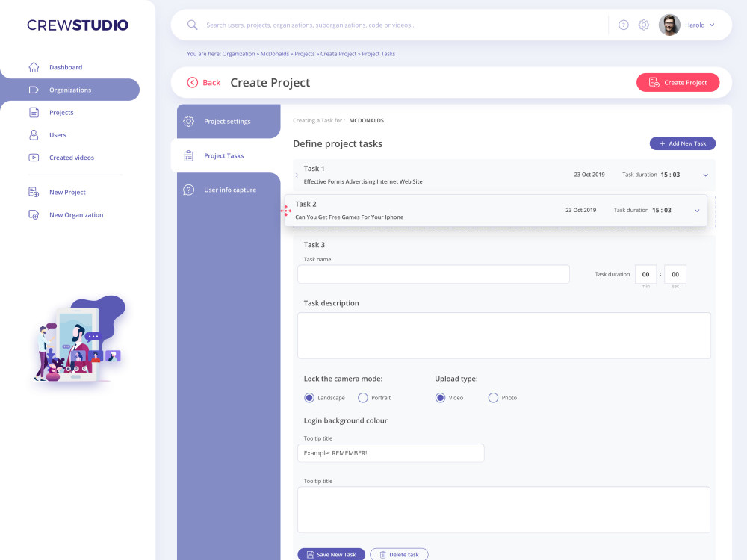Click the trash icon on Delete task
747x560 pixels.
coord(382,554)
